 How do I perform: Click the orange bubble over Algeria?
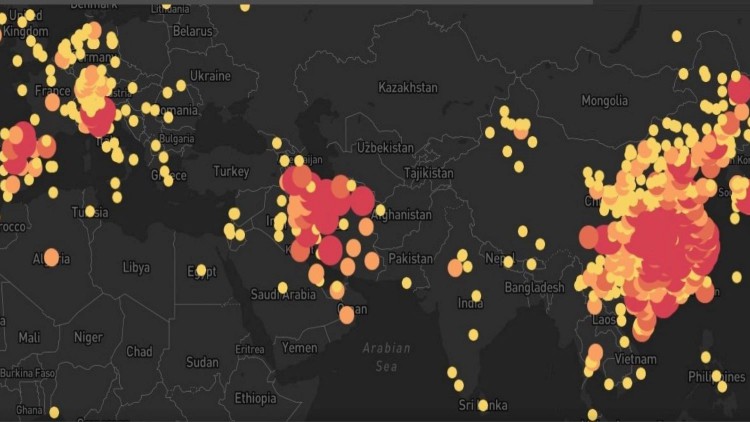[51, 257]
